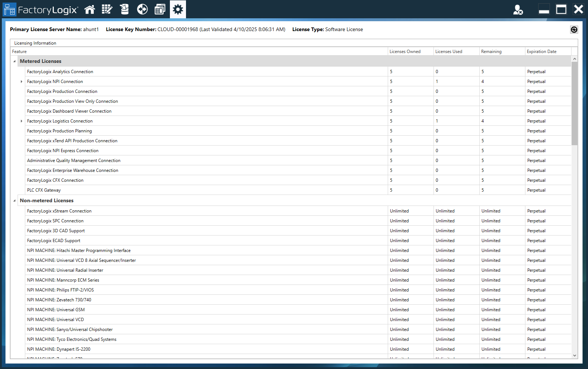Screen dimensions: 588x369
Task: Click the FactoryLogix desk logo icon
Action: (x=10, y=9)
